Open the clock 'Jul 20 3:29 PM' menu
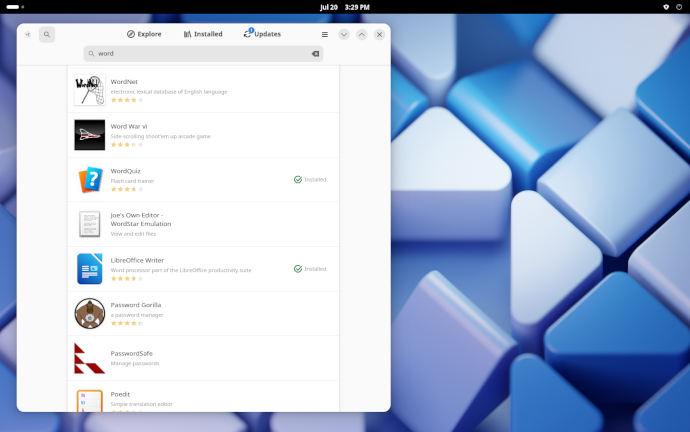 (345, 7)
